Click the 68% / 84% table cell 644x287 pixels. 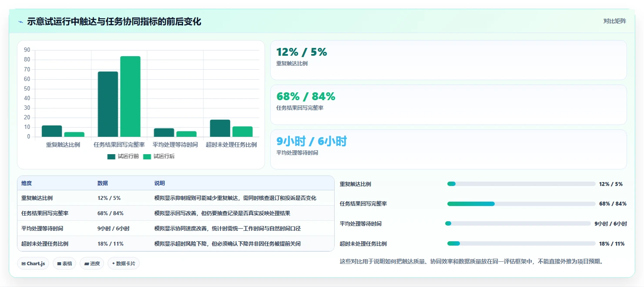coord(111,213)
